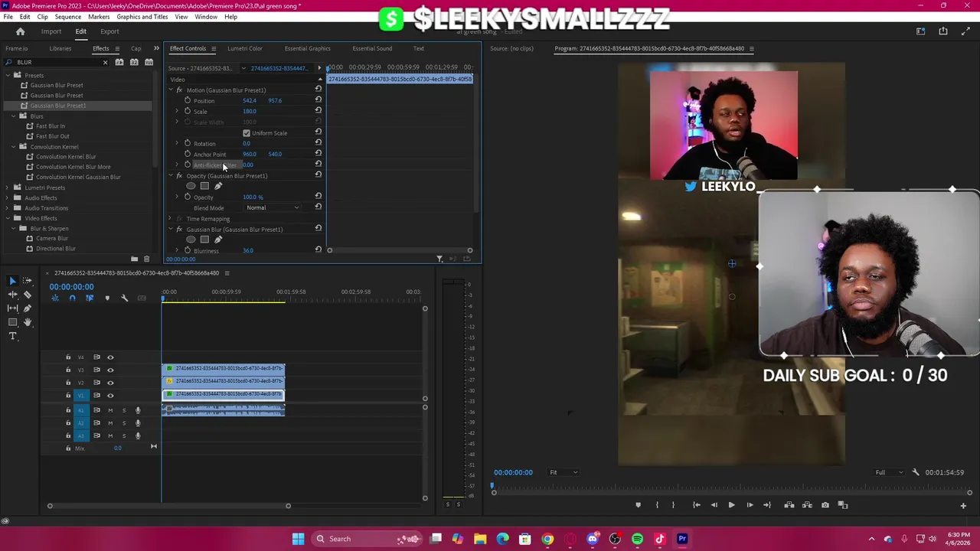Enable voice-over record on A3

pyautogui.click(x=138, y=435)
